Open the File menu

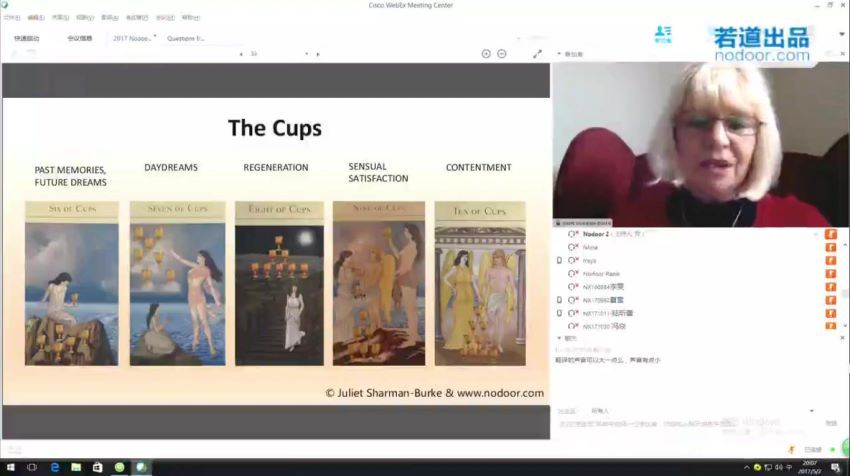pos(11,18)
